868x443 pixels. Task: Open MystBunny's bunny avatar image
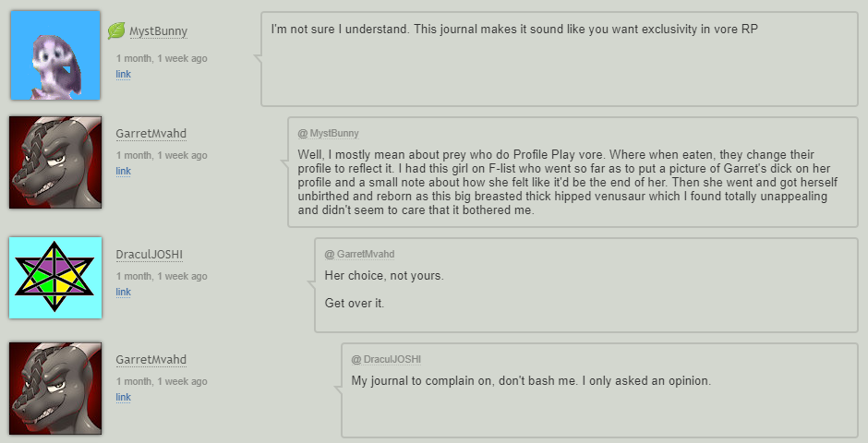click(x=55, y=55)
